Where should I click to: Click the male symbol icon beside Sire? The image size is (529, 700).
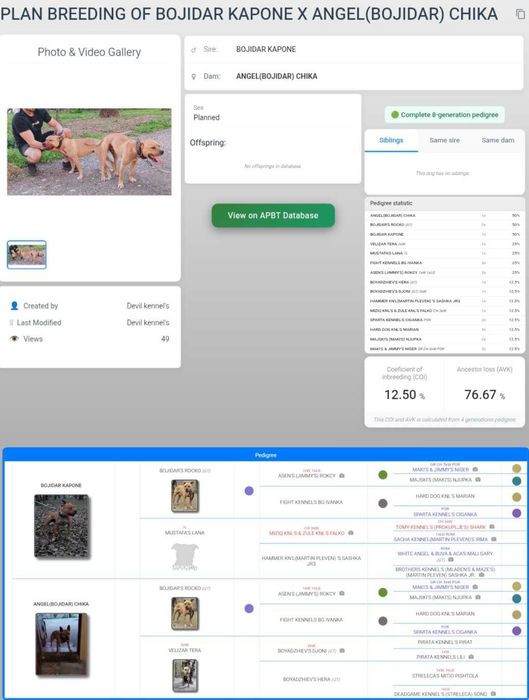click(x=193, y=50)
